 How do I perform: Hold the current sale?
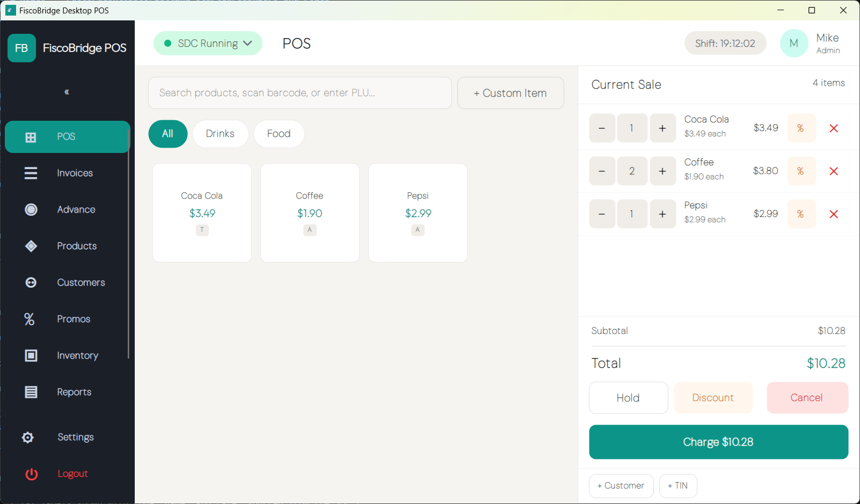629,398
